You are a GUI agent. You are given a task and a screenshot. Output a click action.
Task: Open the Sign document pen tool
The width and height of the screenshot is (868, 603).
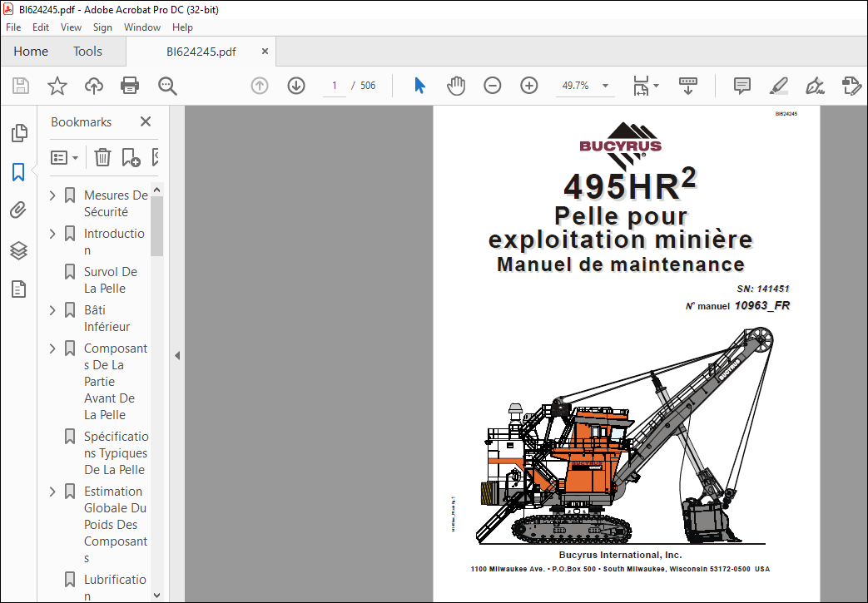coord(815,86)
